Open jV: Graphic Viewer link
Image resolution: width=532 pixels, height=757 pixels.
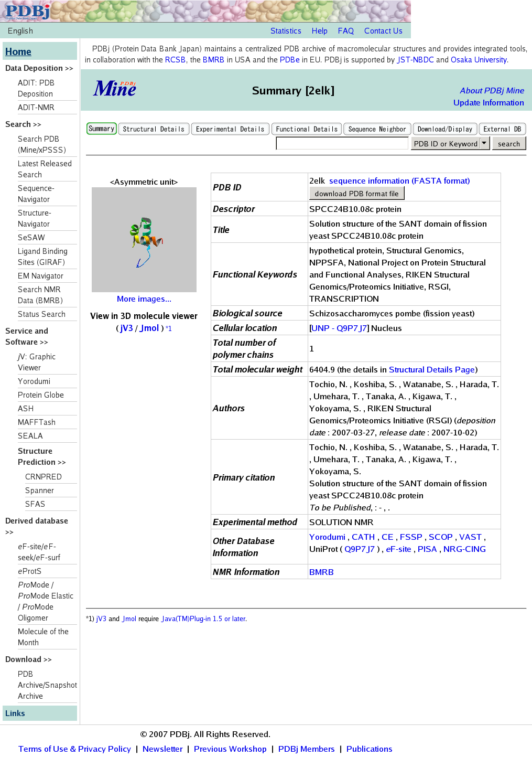coord(37,362)
